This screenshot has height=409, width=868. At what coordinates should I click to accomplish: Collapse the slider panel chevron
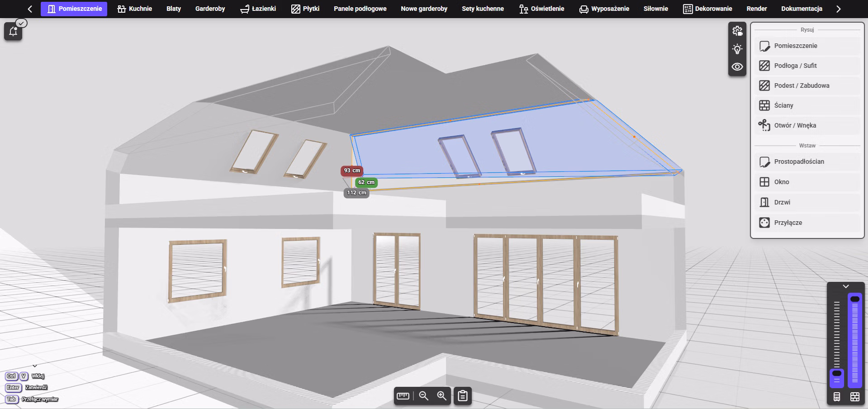click(846, 286)
